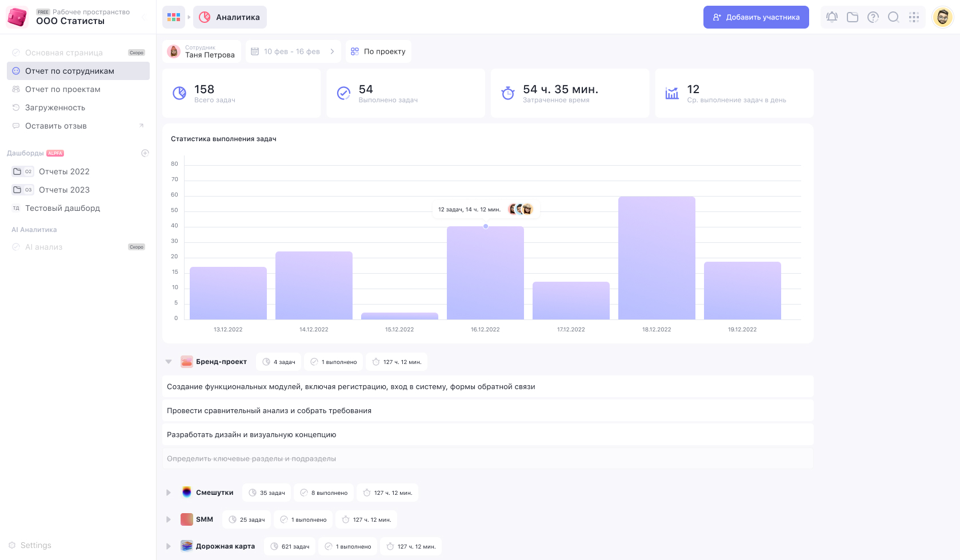Open the Таня Петрова employee selector

click(x=202, y=51)
